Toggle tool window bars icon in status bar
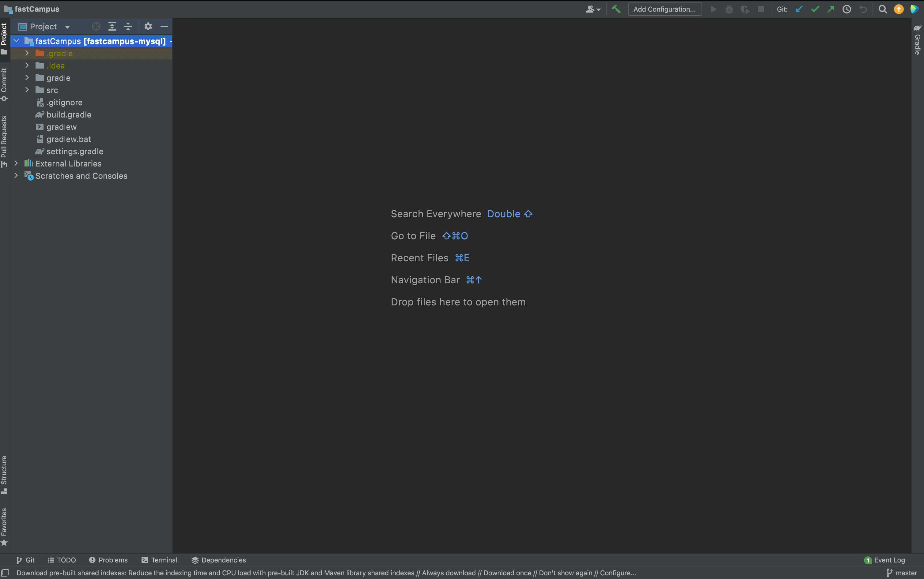The width and height of the screenshot is (924, 579). [x=6, y=573]
